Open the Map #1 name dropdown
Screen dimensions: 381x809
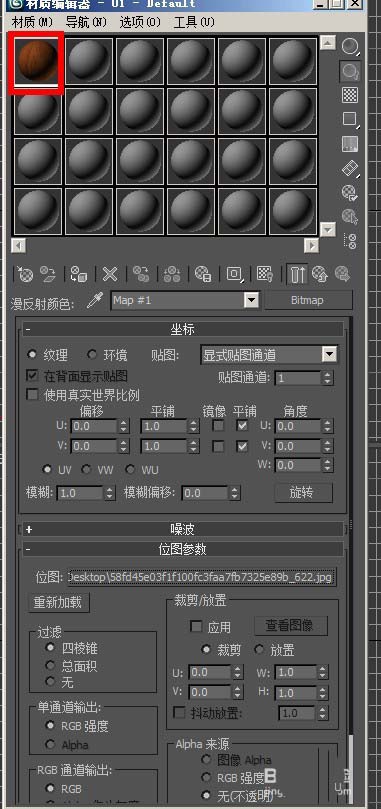[251, 300]
